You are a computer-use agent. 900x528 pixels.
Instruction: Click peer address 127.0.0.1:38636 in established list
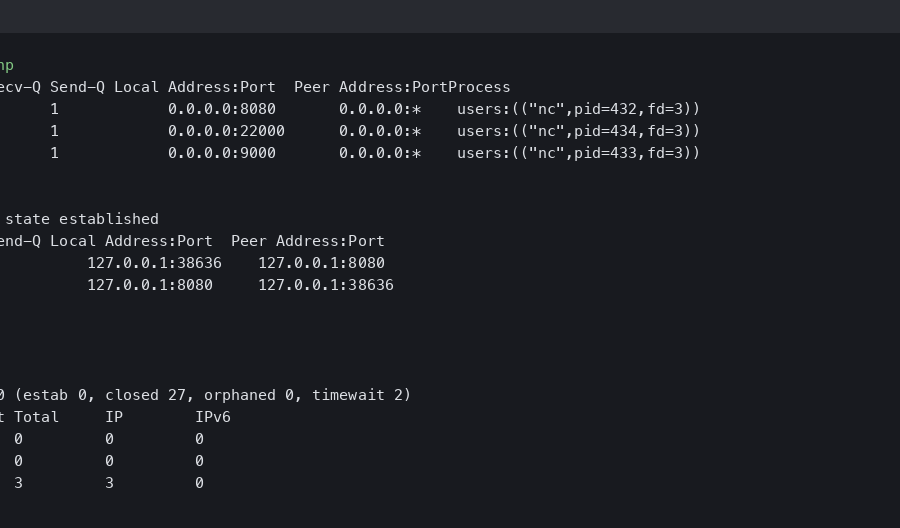[x=326, y=285]
